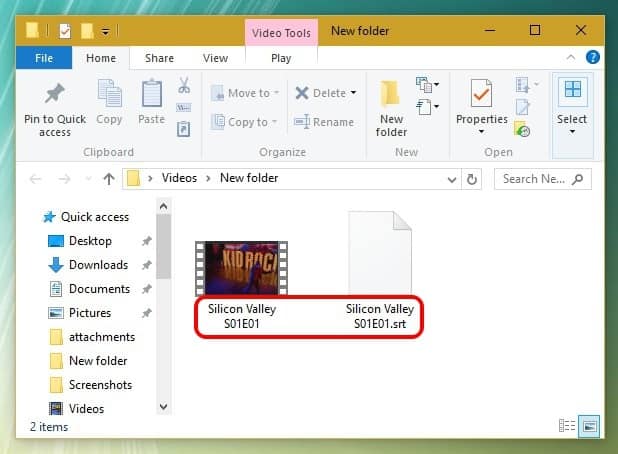This screenshot has height=454, width=618.
Task: Expand Properties dropdown arrow
Action: point(481,131)
